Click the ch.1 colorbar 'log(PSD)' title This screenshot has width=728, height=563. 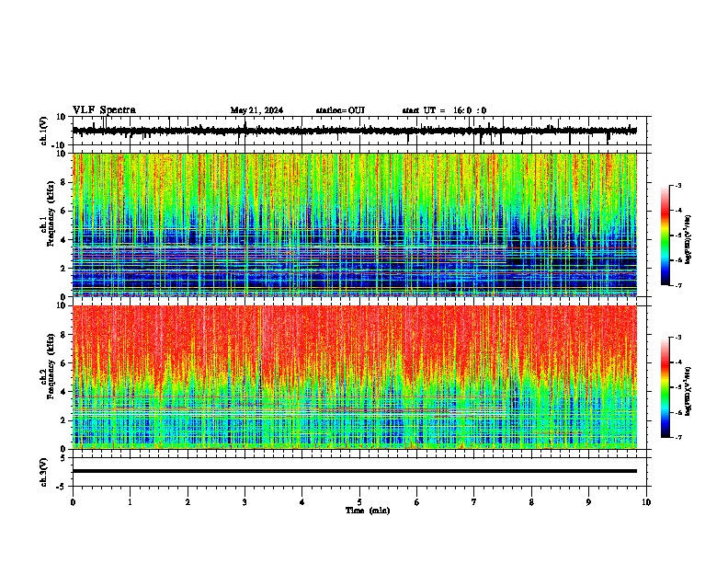(x=688, y=239)
